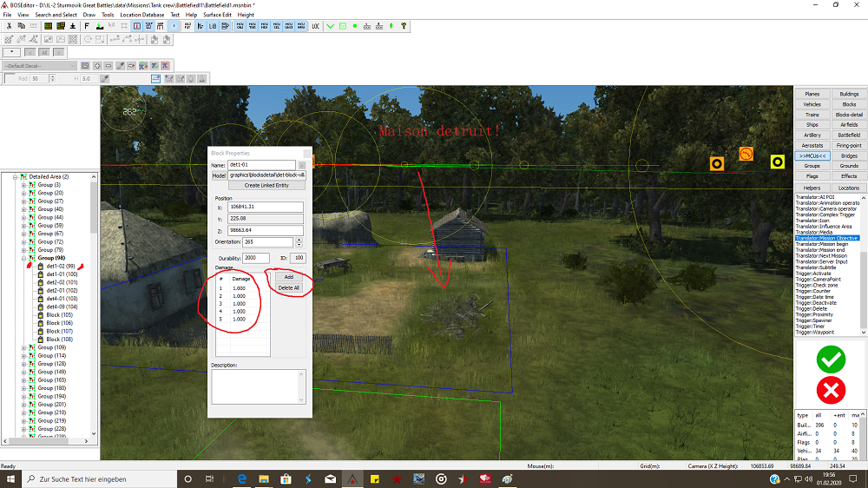
Task: Click the yellow key icon in toolbar
Action: pyautogui.click(x=404, y=26)
